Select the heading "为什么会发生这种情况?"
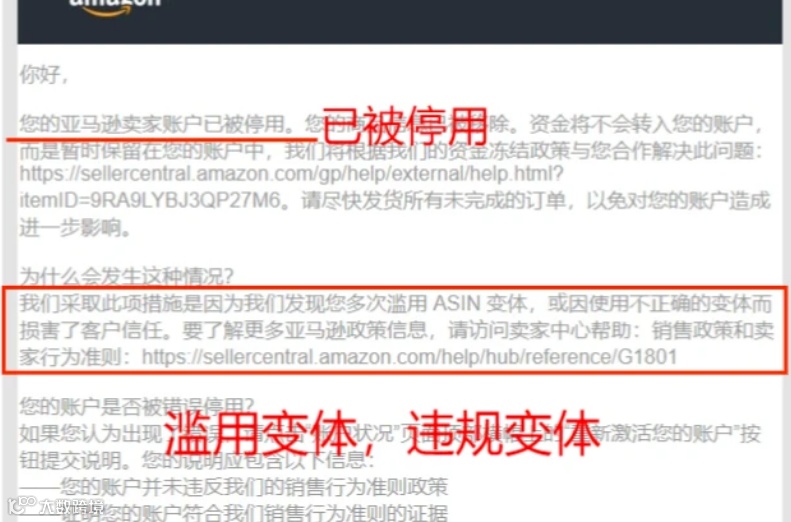This screenshot has height=522, width=791. [x=127, y=276]
